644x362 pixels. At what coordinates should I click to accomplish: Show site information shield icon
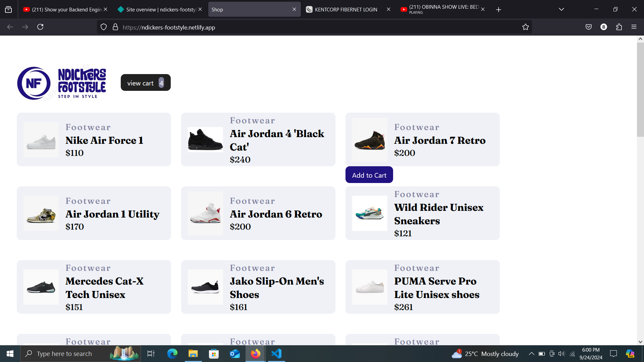(x=104, y=27)
